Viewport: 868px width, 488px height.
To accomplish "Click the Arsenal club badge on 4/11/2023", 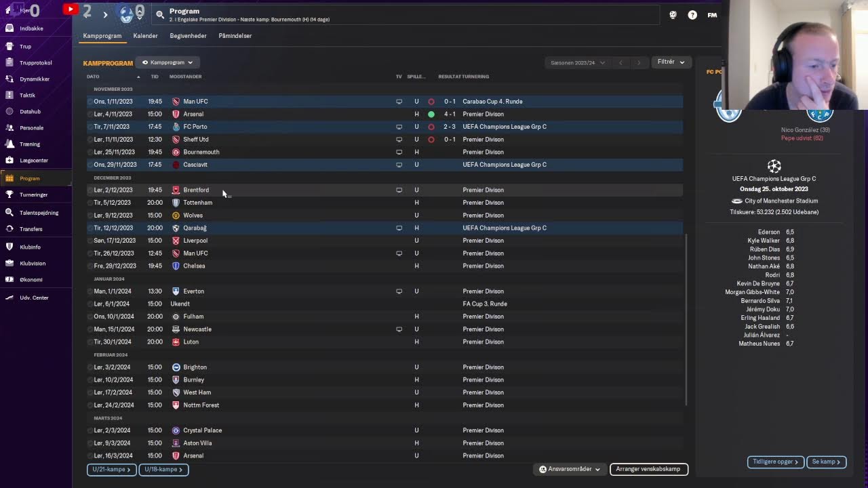I will 176,114.
